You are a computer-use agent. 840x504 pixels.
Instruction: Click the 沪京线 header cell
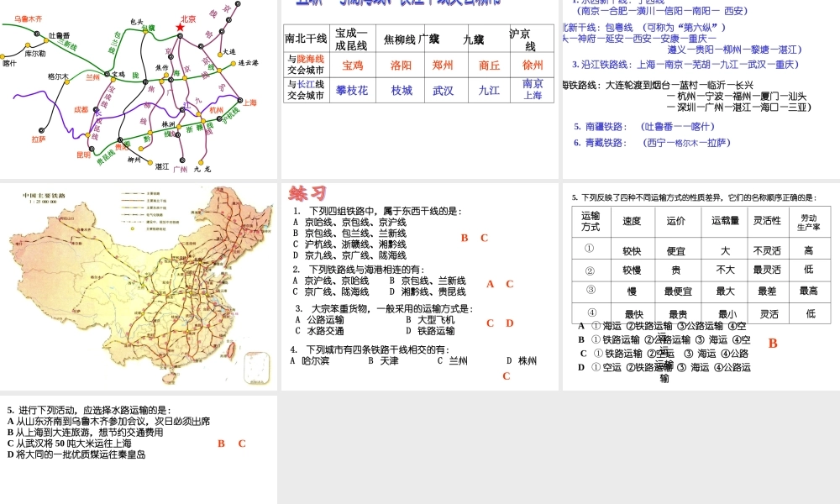click(x=530, y=39)
